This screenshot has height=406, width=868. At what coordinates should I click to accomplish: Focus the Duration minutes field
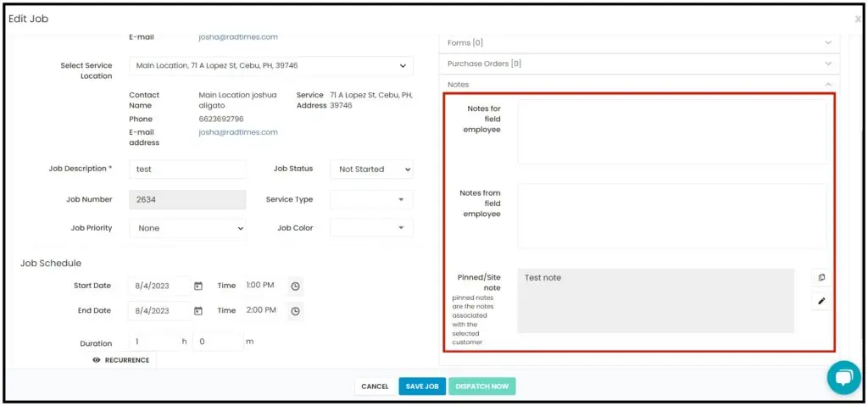pyautogui.click(x=218, y=342)
